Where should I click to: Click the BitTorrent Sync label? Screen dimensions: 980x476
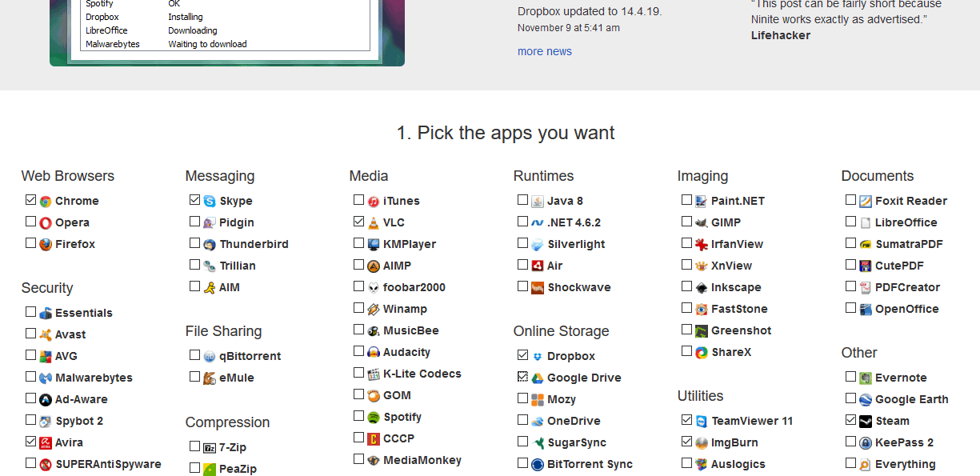590,465
